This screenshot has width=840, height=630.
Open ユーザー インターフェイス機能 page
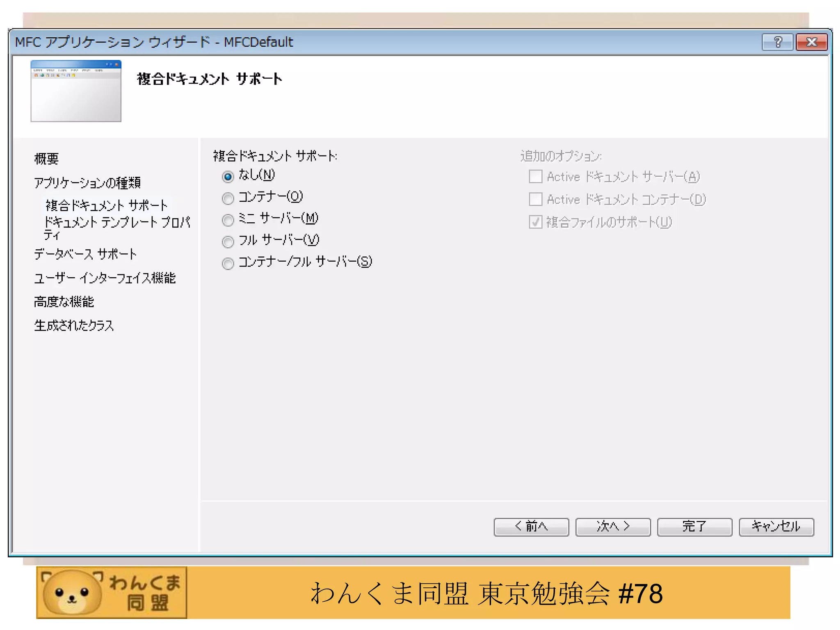[105, 278]
